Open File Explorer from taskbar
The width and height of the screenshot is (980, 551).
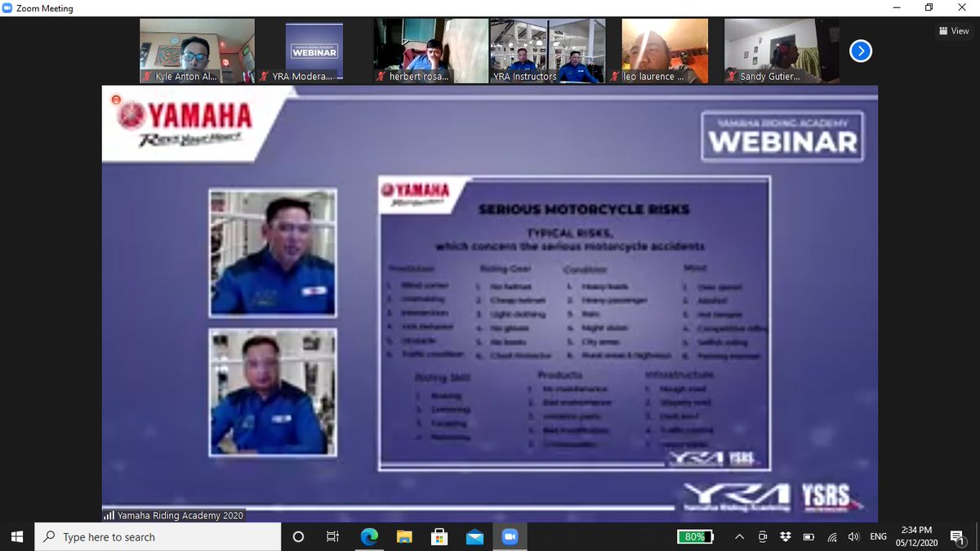click(x=404, y=536)
